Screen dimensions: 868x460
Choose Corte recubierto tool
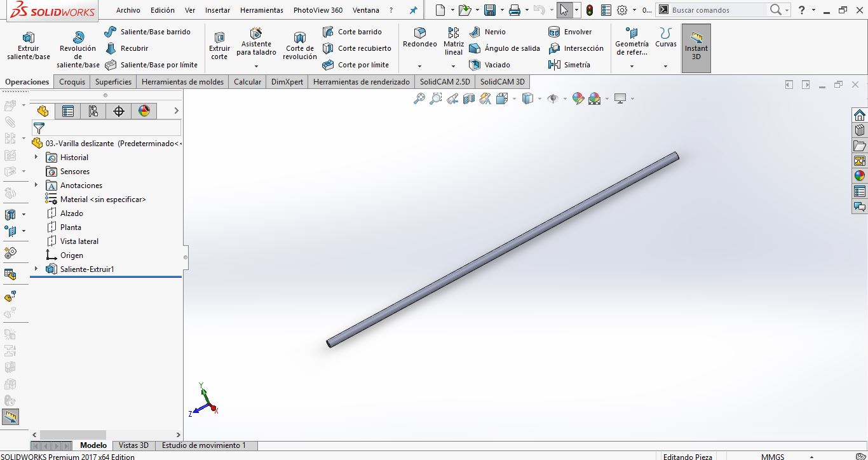tap(356, 48)
